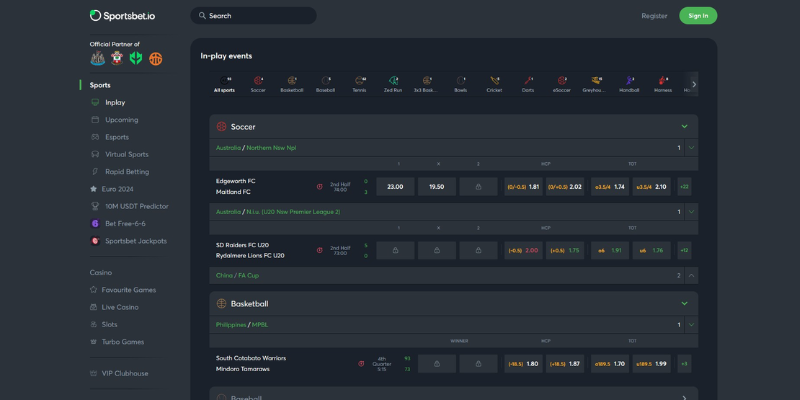Image resolution: width=800 pixels, height=400 pixels.
Task: Filter in-play events by eSoccer
Action: 562,84
